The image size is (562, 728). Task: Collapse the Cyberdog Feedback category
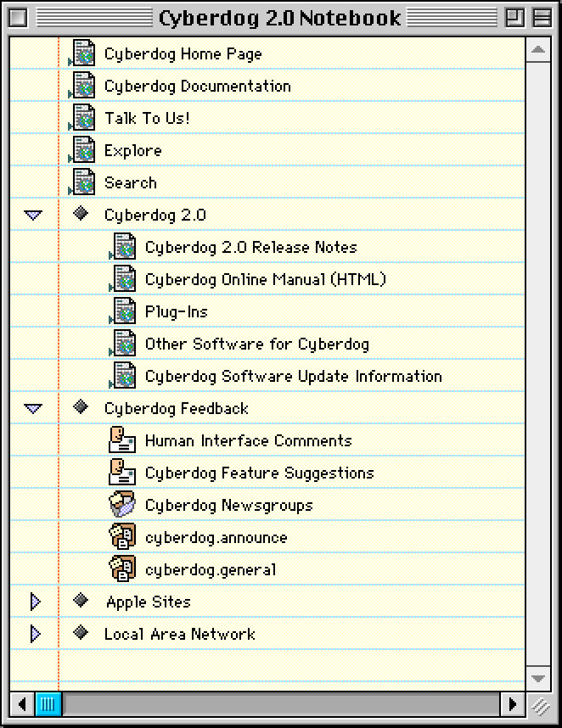click(x=33, y=409)
